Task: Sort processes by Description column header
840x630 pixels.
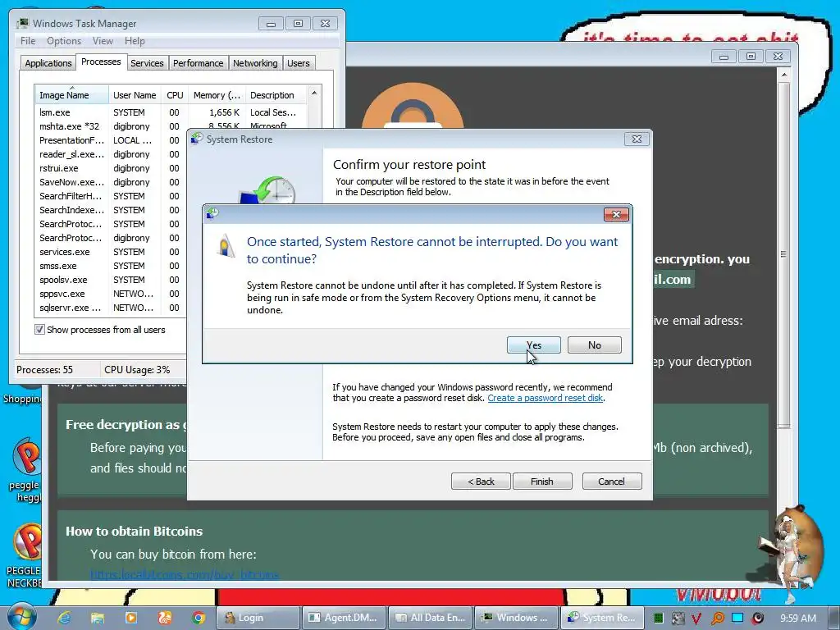Action: (276, 95)
